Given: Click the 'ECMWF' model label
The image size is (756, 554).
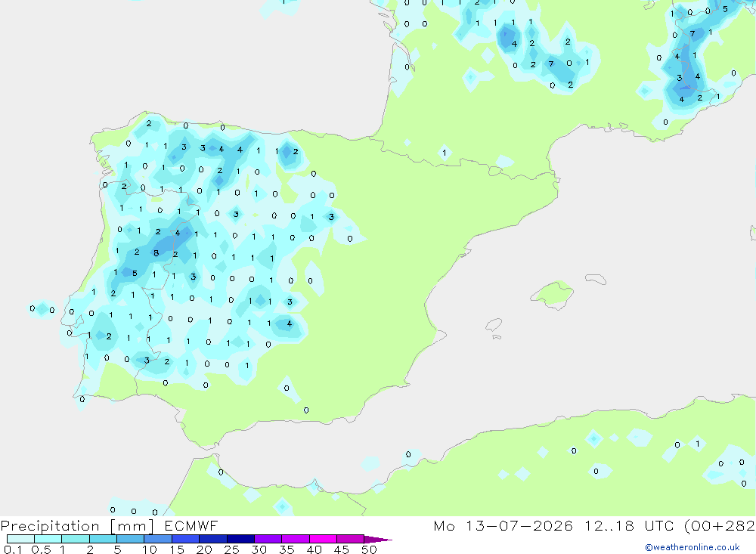Looking at the screenshot, I should coord(191,525).
